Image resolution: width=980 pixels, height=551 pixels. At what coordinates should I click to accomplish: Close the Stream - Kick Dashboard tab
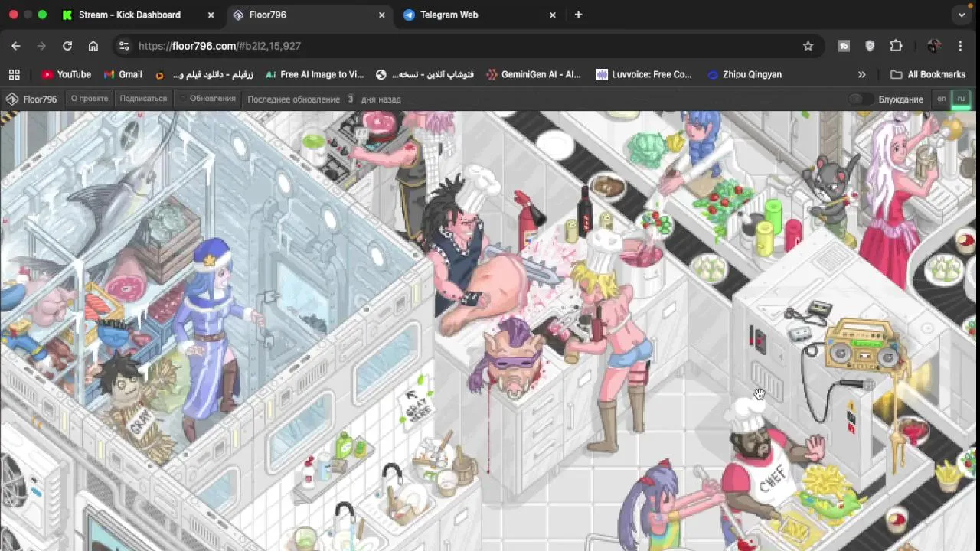click(211, 15)
